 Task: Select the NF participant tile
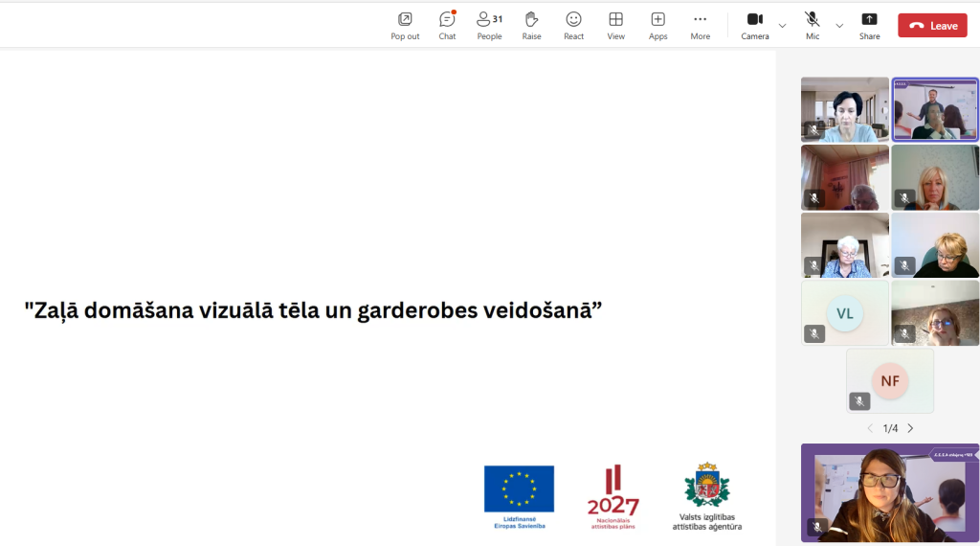(x=890, y=380)
